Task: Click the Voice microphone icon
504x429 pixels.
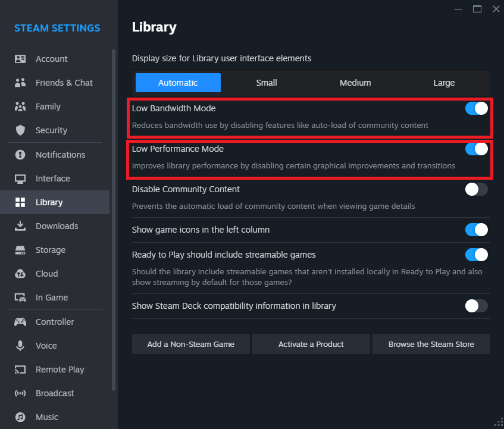Action: [20, 346]
